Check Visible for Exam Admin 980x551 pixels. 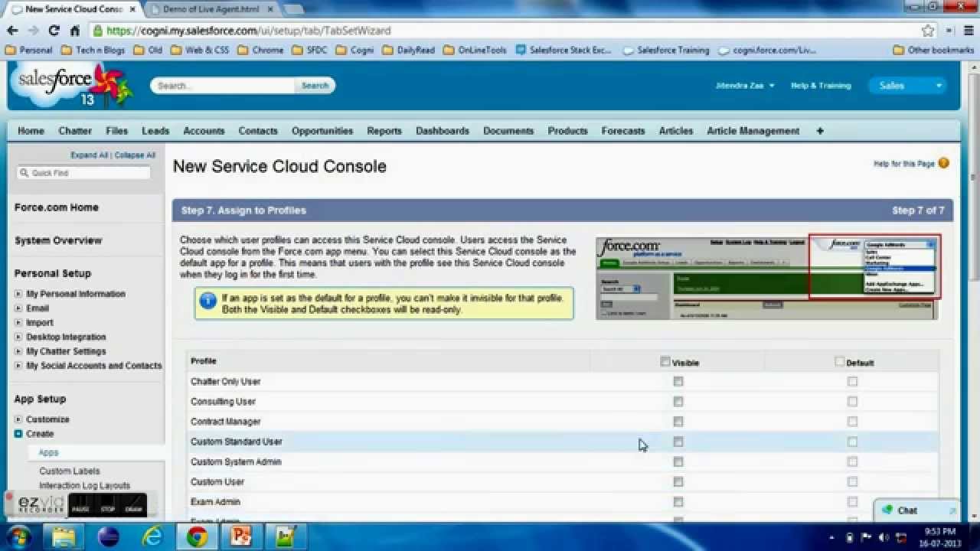[x=678, y=502]
